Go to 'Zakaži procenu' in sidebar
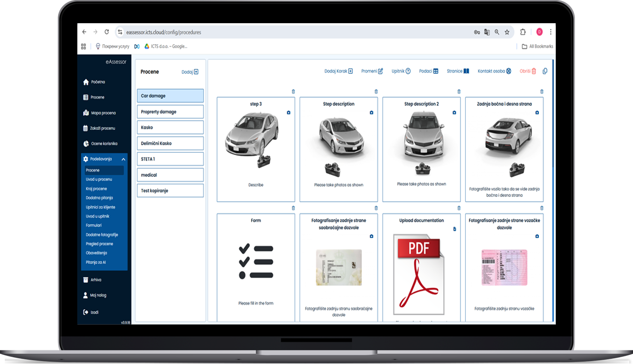633x364 pixels. (102, 128)
